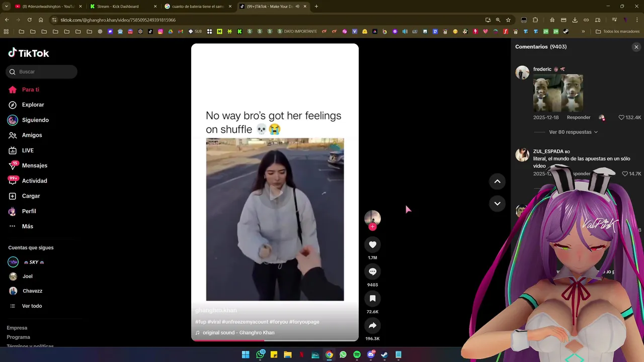Screen dimensions: 644x362
Task: Save video with the bookmark icon
Action: tap(372, 299)
